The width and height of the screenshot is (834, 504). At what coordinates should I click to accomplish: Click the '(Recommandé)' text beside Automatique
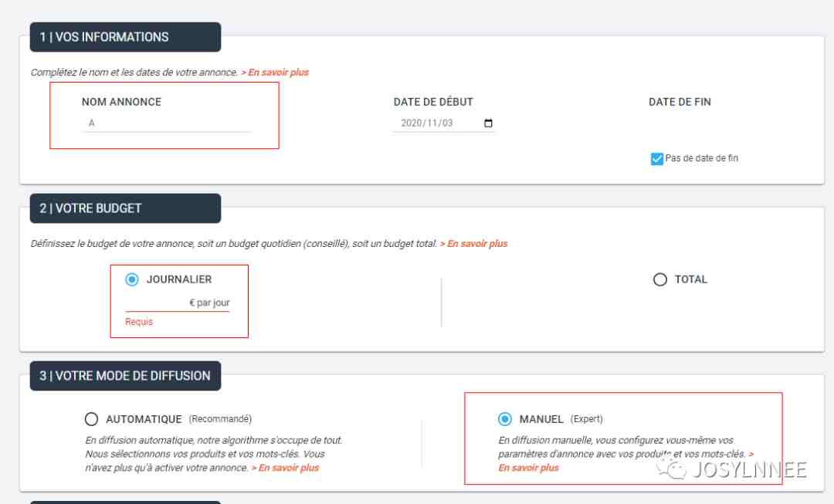(220, 419)
